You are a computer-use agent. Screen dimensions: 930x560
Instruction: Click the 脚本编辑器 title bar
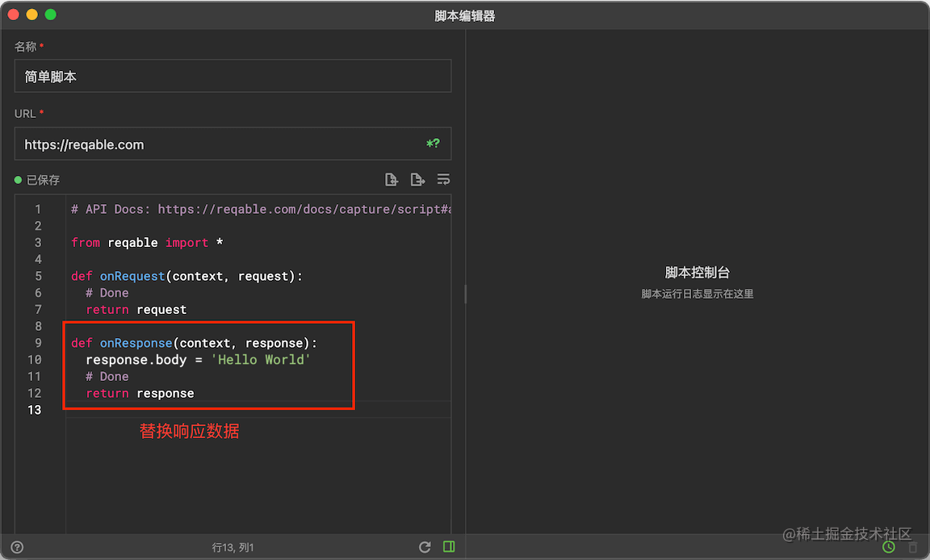tap(465, 14)
